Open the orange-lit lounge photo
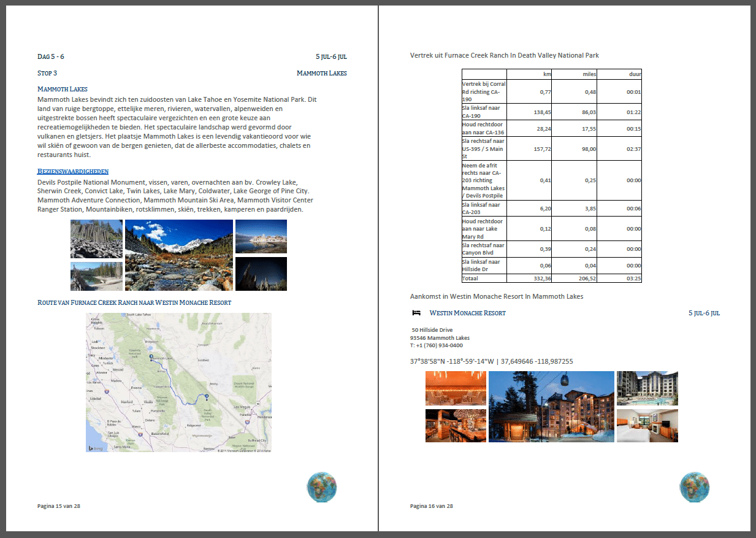Image resolution: width=756 pixels, height=538 pixels. [456, 388]
